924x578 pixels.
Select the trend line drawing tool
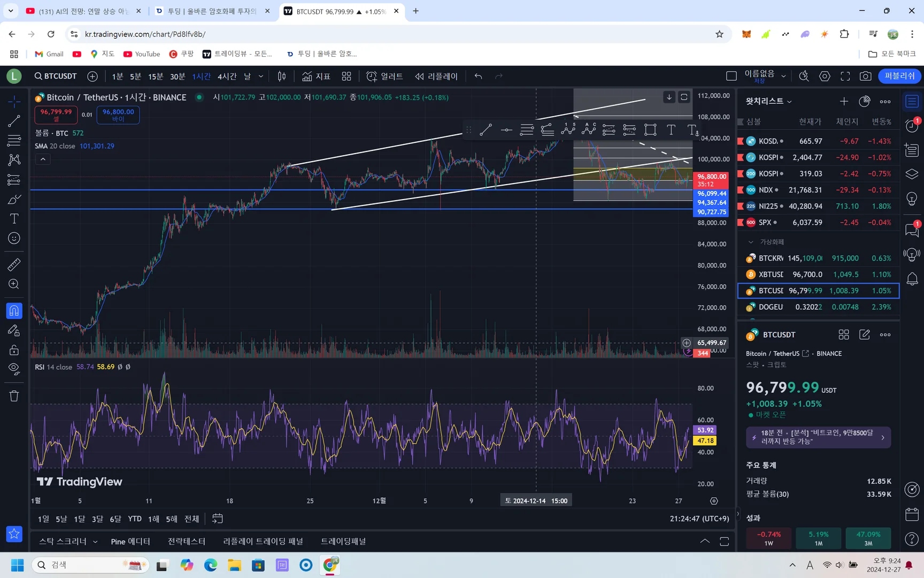[x=14, y=121]
